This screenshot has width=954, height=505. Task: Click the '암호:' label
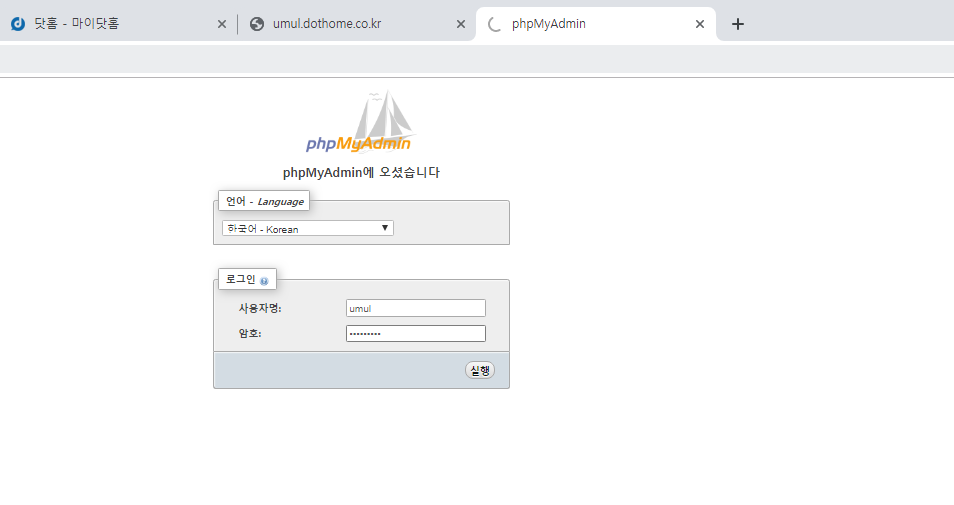pos(249,333)
